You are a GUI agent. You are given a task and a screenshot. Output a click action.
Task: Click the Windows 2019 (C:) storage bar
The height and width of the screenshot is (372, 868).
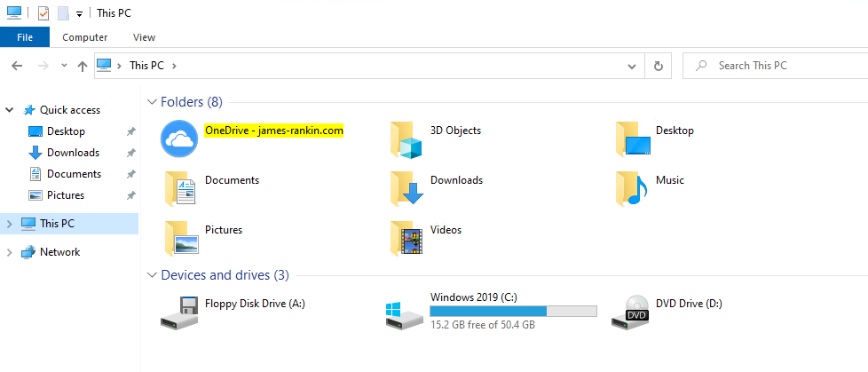513,312
